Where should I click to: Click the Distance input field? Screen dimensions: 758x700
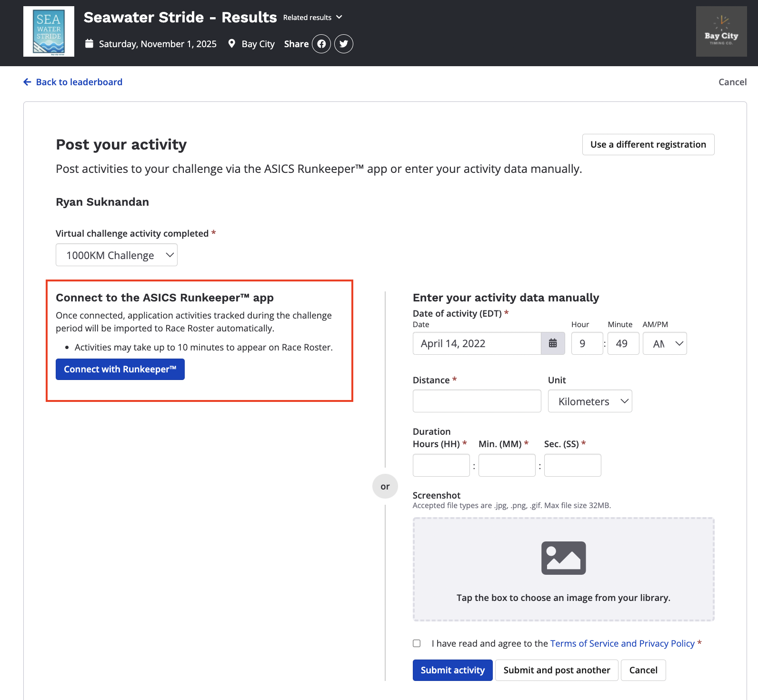[477, 401]
